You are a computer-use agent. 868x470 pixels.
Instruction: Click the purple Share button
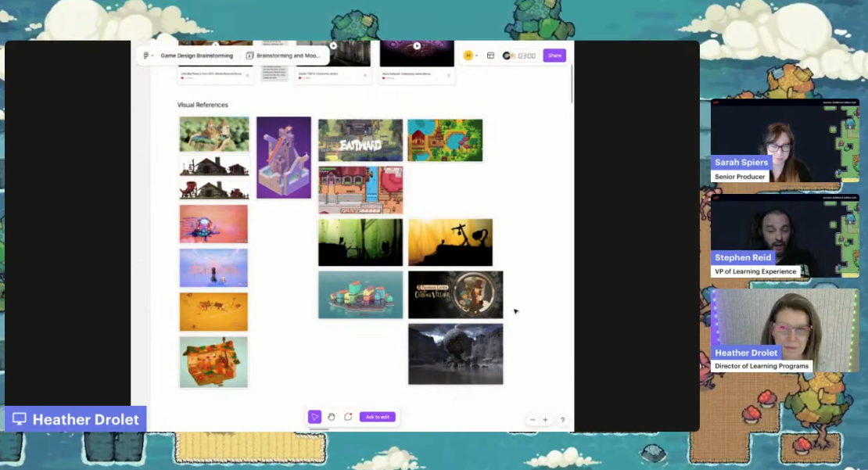554,56
